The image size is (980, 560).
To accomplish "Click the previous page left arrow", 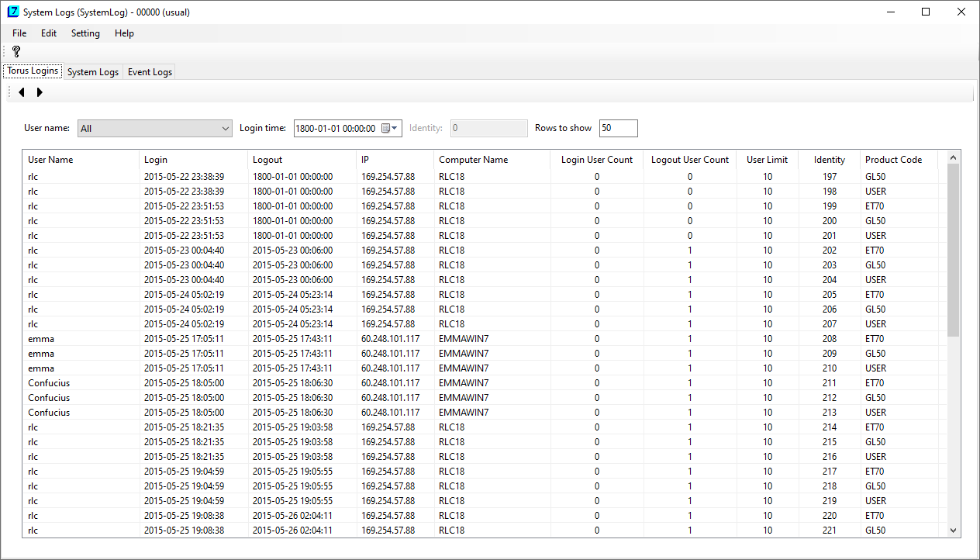I will click(22, 92).
